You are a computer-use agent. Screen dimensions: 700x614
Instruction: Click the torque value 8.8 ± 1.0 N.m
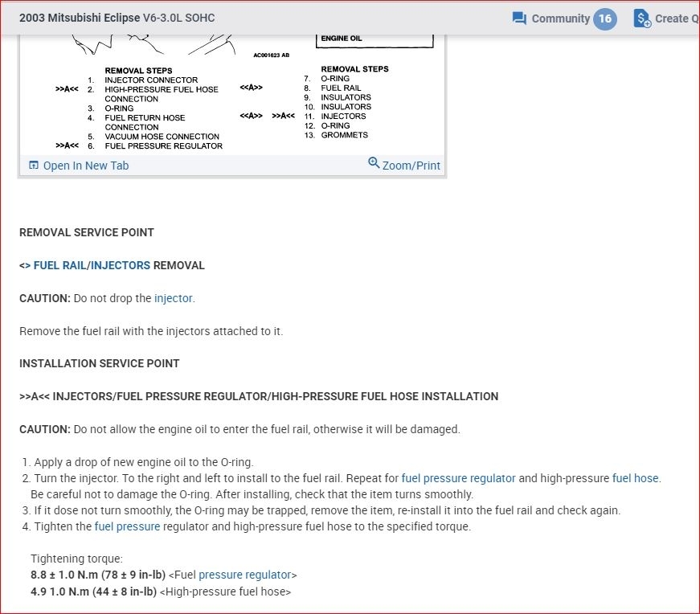(x=64, y=575)
